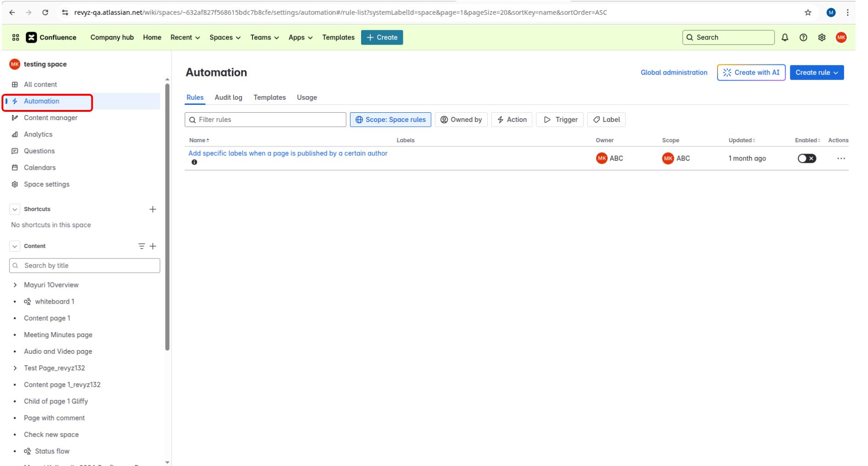Open Content manager from the sidebar

51,118
